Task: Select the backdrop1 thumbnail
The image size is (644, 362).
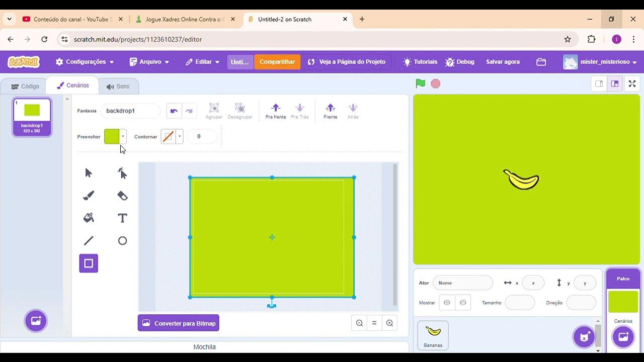Action: click(32, 117)
